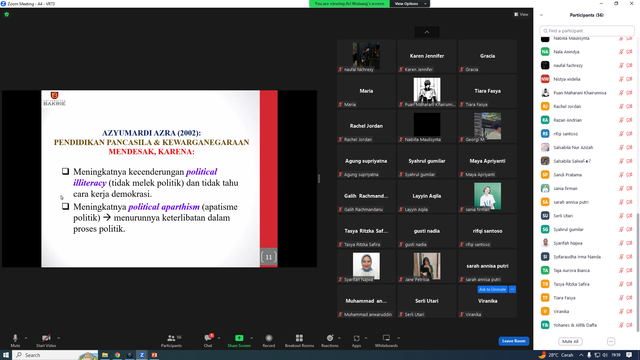
Task: Toggle the Syahrul gumilar mic icon in the list
Action: pos(621,229)
